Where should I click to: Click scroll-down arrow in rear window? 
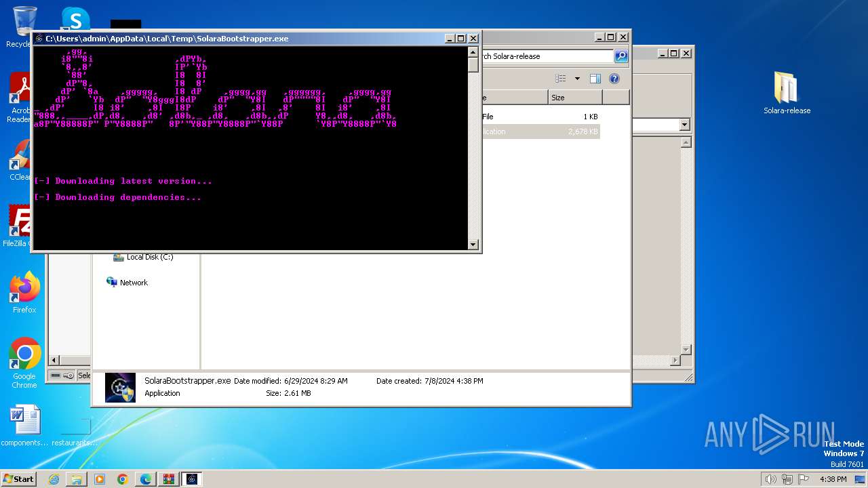686,350
